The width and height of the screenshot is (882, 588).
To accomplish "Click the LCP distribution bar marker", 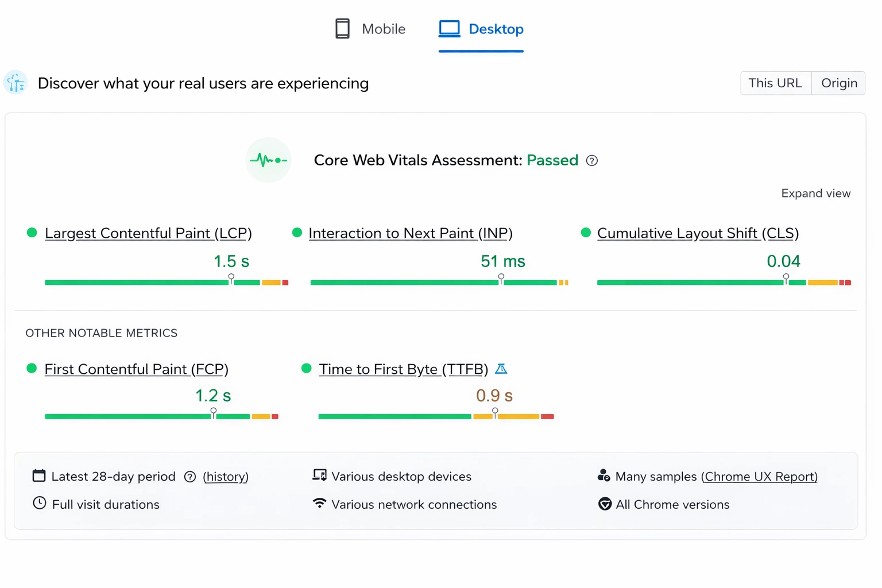I will 231,279.
